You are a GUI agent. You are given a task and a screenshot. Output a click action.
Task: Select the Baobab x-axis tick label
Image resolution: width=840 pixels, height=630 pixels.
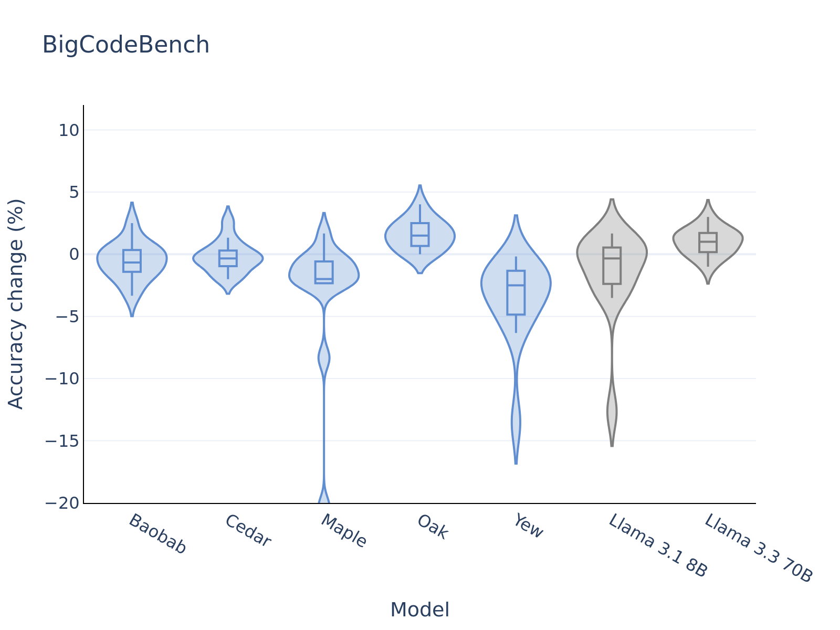click(x=157, y=534)
